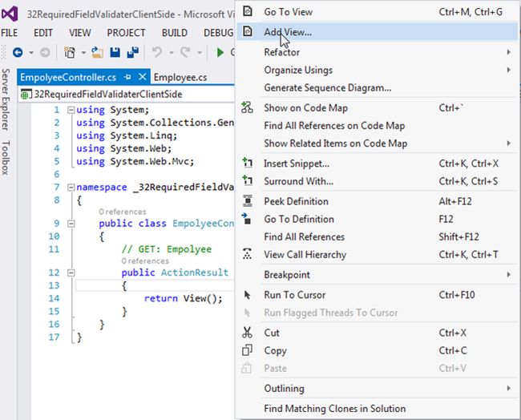Click the Open File folder icon
Screen dimensions: 521x420
(x=97, y=53)
